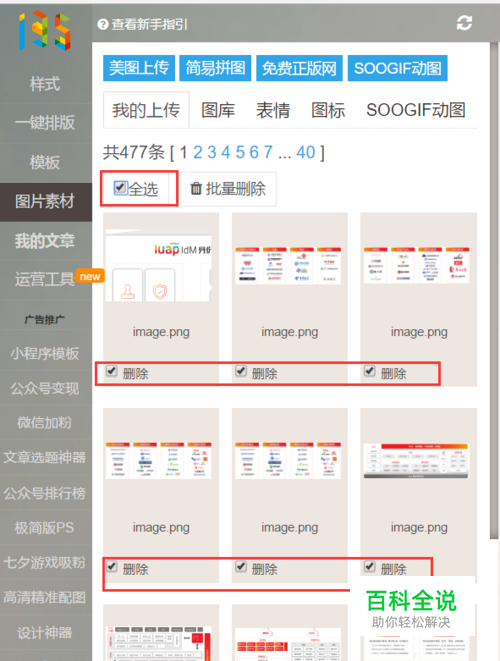
Task: Click 删除 under second row middle image
Action: coord(265,570)
